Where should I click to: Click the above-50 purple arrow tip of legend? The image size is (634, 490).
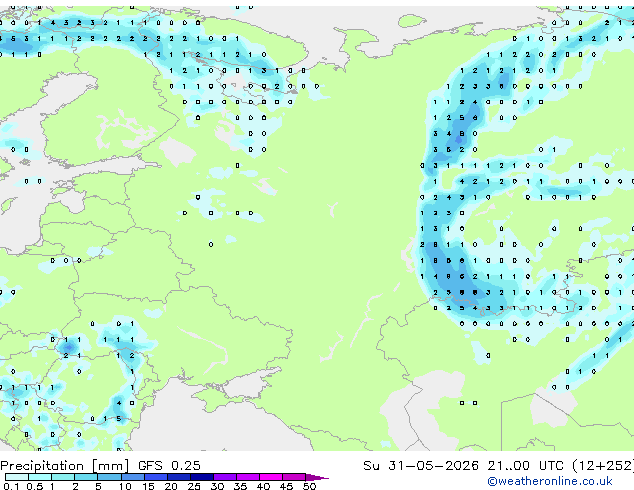click(317, 478)
